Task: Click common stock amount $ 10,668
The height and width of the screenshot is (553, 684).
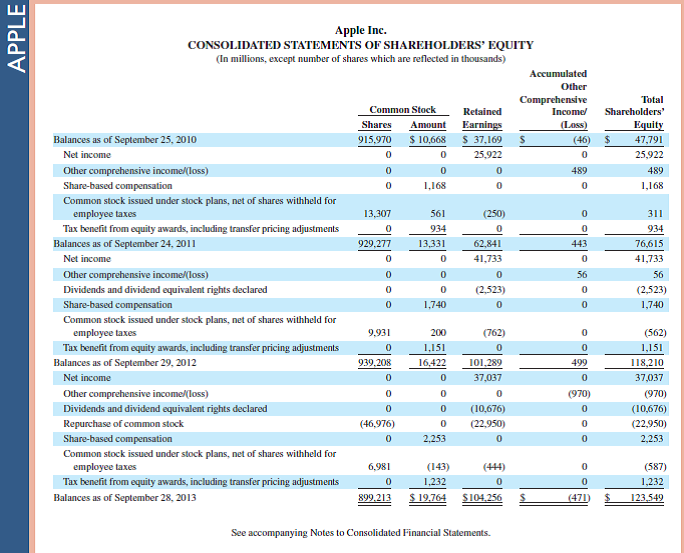Action: click(428, 140)
